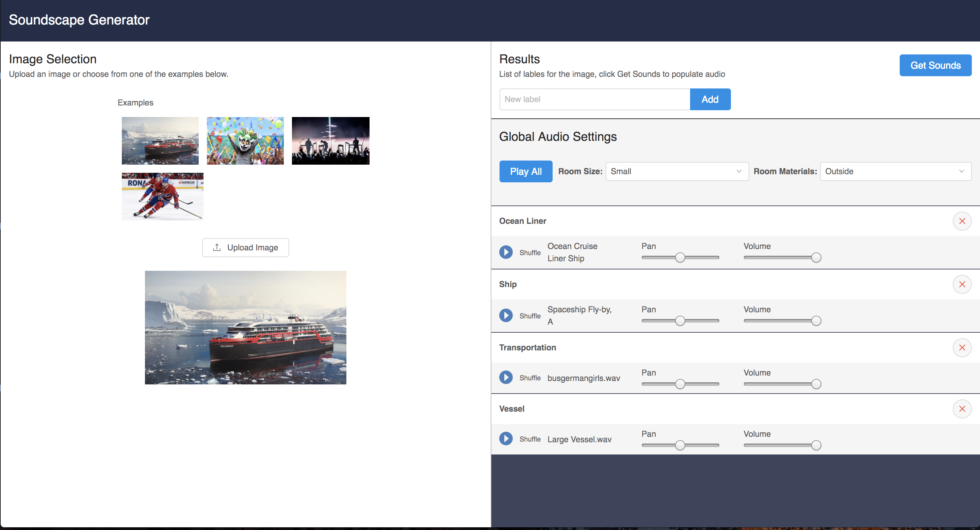980x530 pixels.
Task: Adjust the Pan slider for Vessel
Action: click(682, 445)
